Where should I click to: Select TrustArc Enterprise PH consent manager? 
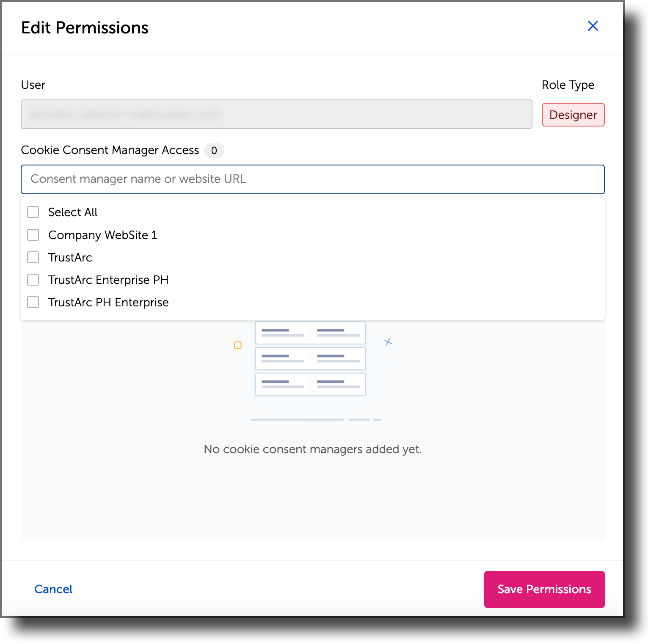(33, 280)
